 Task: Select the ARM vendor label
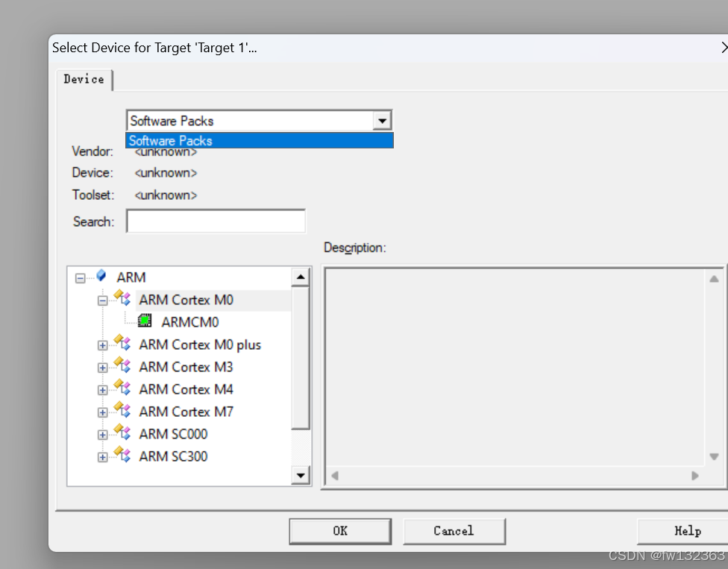pyautogui.click(x=131, y=277)
